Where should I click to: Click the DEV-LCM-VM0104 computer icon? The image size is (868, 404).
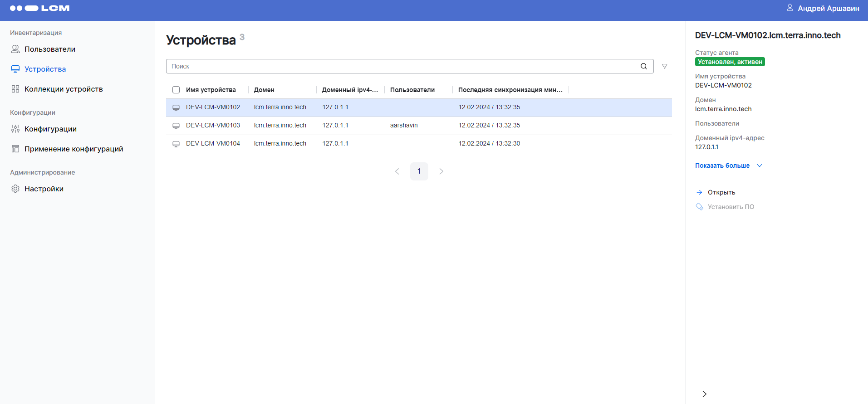point(176,144)
